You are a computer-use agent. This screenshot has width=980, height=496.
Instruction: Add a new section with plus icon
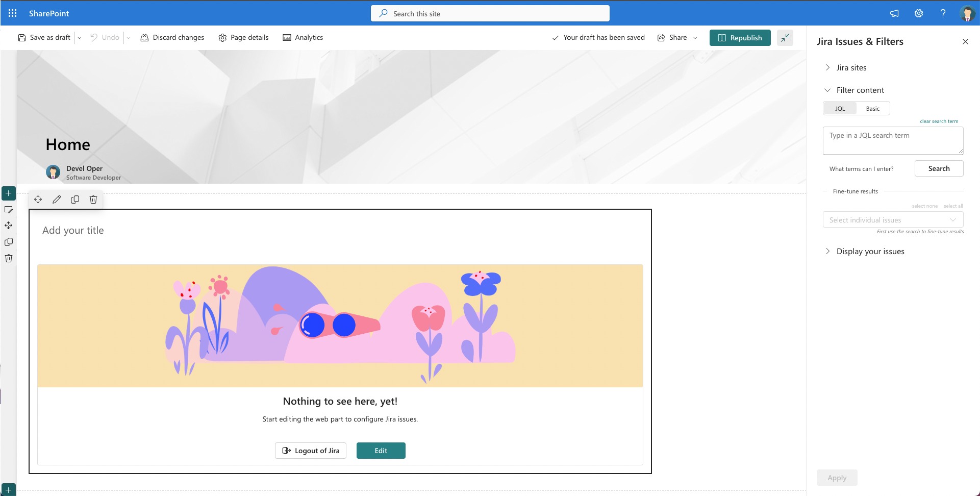(x=9, y=193)
